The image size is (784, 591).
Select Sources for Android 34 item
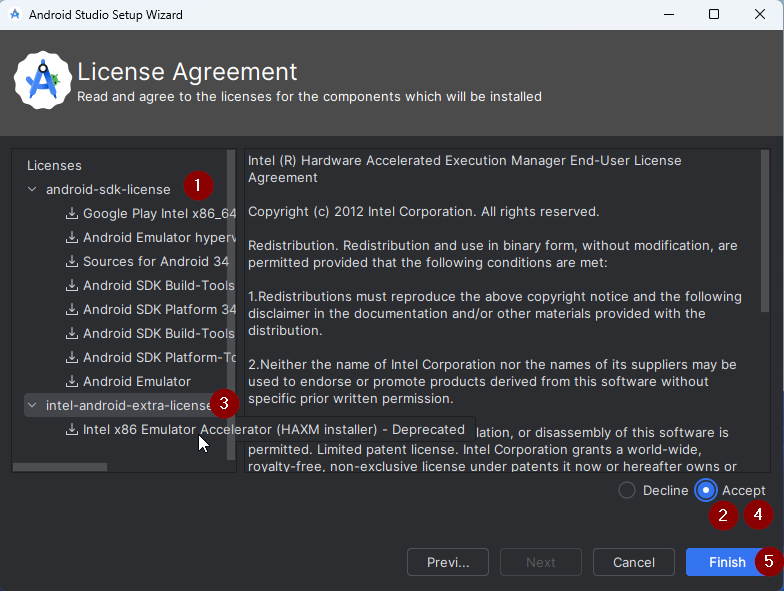pyautogui.click(x=156, y=262)
